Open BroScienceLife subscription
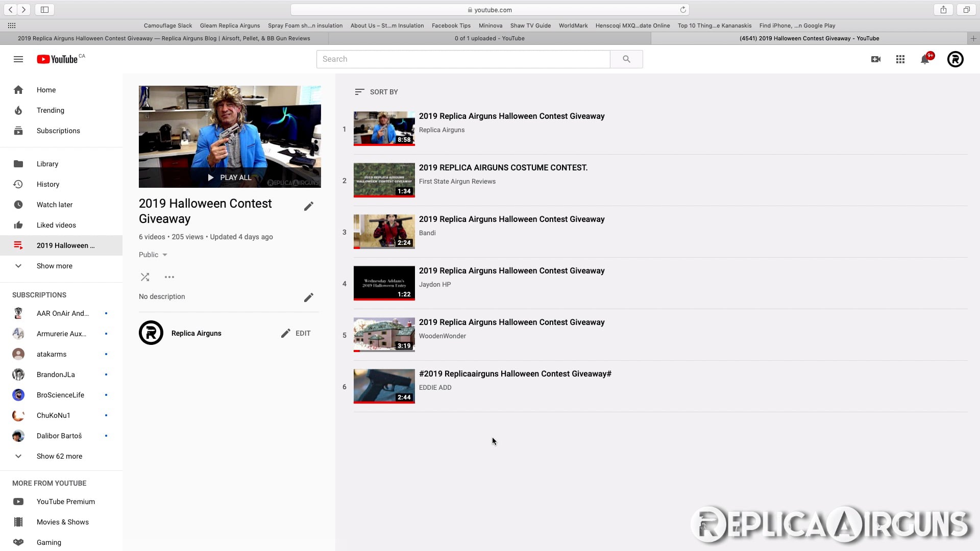Viewport: 980px width, 551px height. [x=61, y=395]
